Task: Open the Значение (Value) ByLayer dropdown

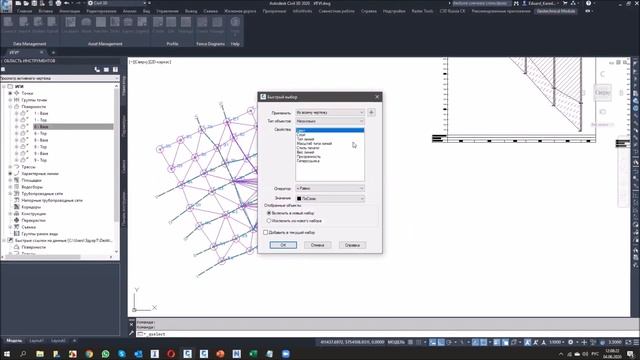Action: point(330,198)
